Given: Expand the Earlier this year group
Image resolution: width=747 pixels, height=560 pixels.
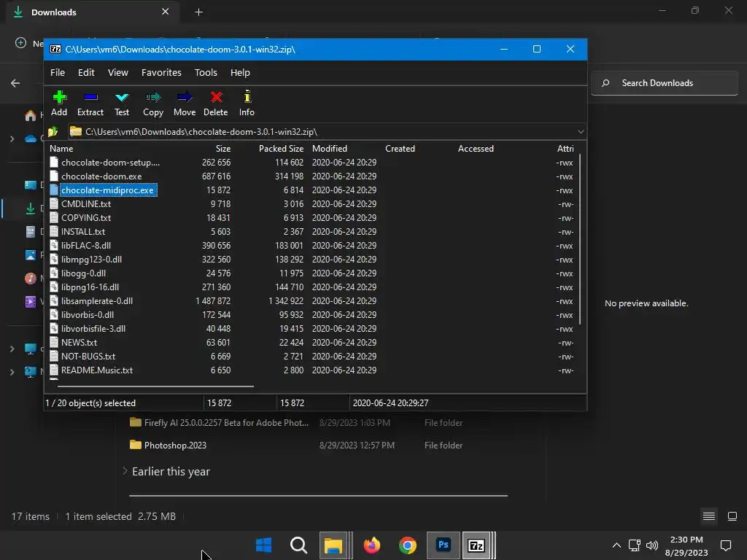Looking at the screenshot, I should [x=125, y=471].
